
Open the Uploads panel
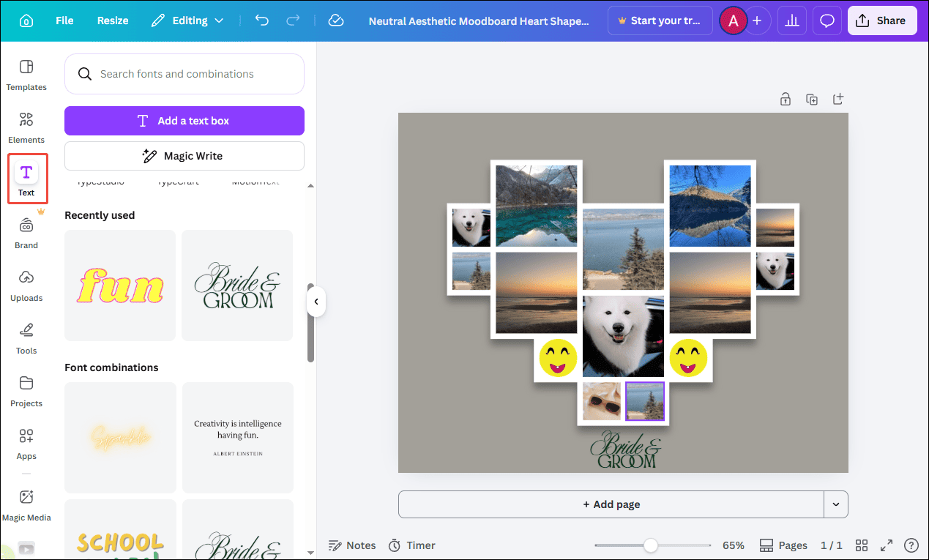[x=26, y=285]
